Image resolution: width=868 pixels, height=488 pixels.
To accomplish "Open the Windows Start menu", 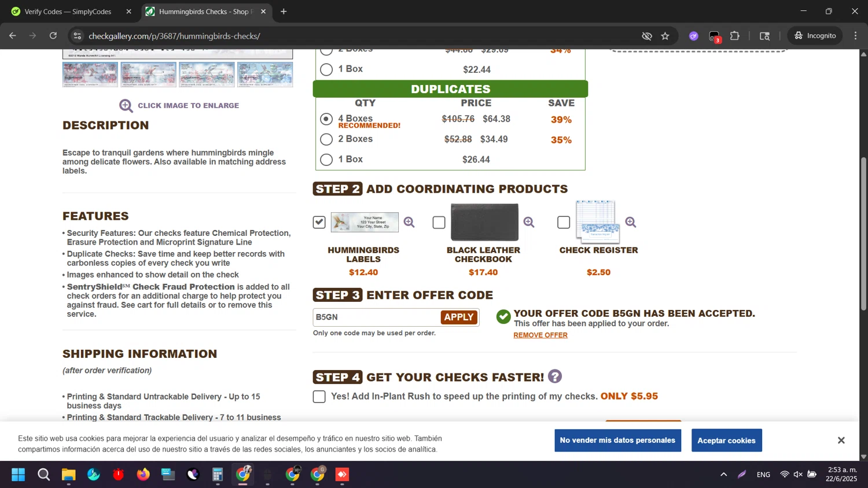I will pyautogui.click(x=18, y=475).
